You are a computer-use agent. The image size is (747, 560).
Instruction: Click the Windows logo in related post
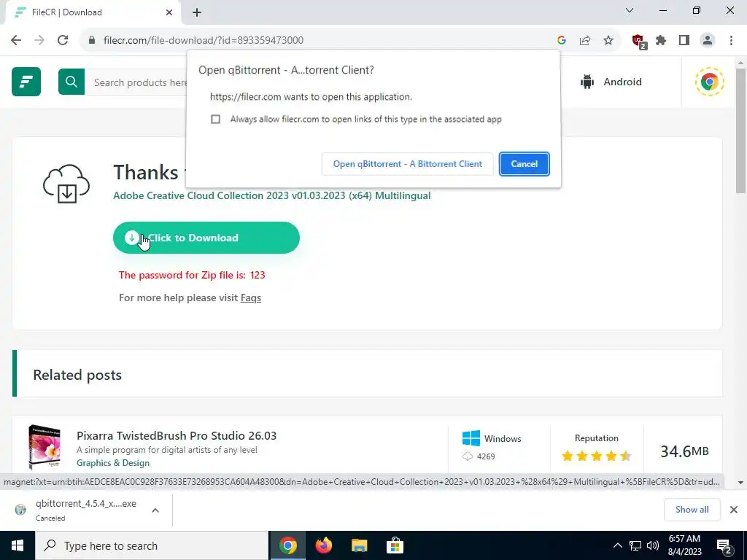[x=471, y=438]
